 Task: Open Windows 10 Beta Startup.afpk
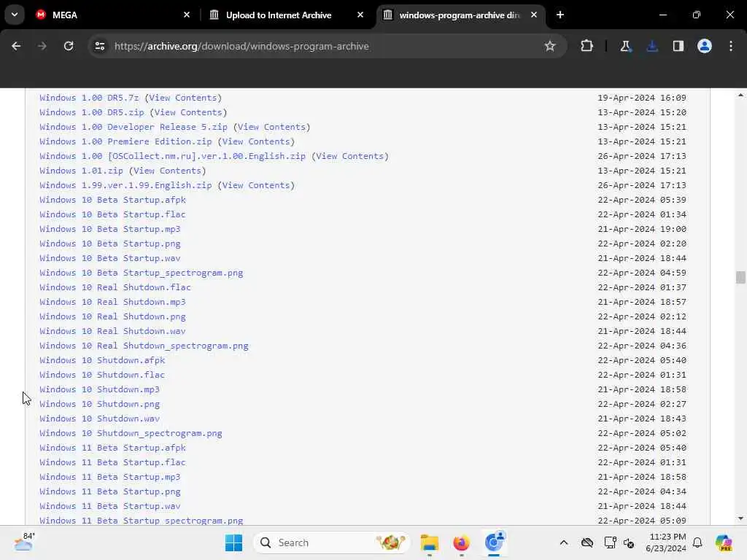click(112, 200)
